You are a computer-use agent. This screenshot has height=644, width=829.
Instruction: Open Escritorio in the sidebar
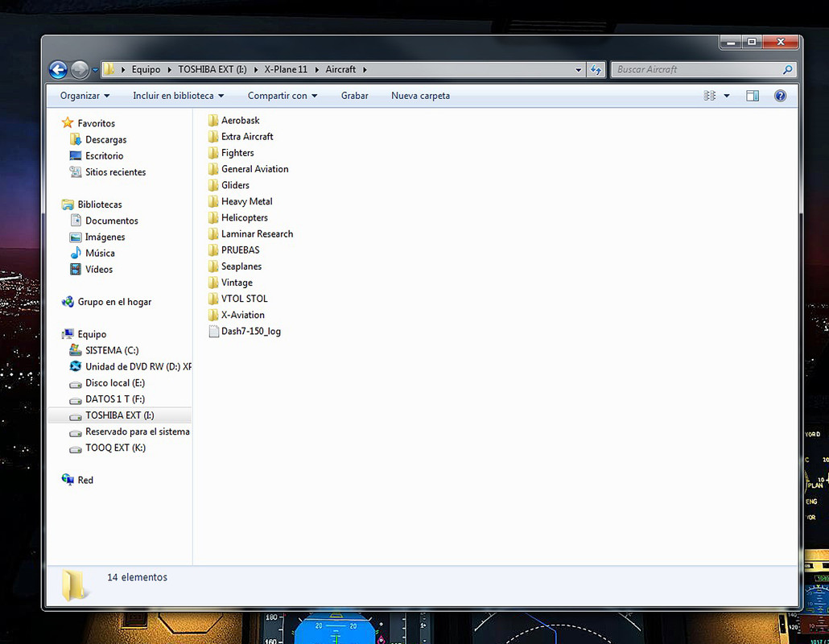pos(104,156)
